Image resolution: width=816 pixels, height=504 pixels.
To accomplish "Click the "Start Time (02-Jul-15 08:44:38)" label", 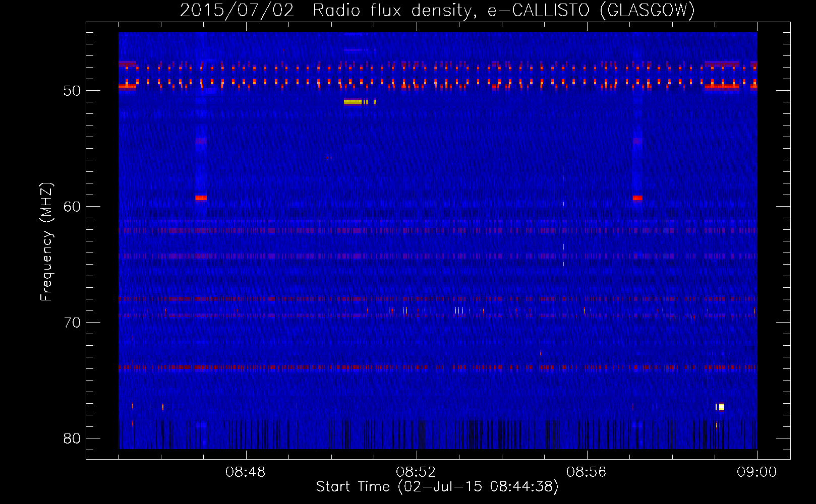I will pos(437,487).
